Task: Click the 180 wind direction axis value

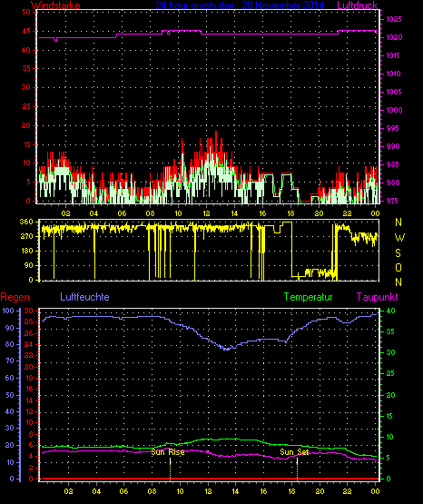Action: 26,251
